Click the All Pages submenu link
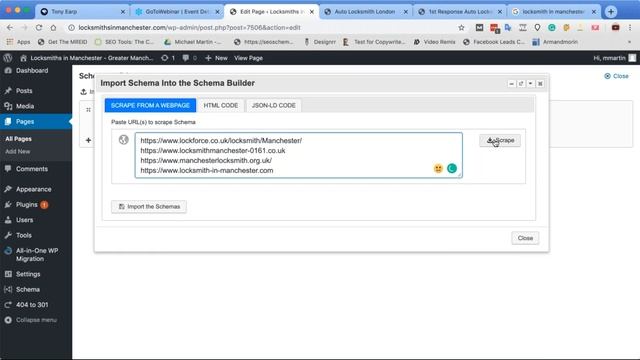Screen dimensions: 640x360 pos(18,139)
